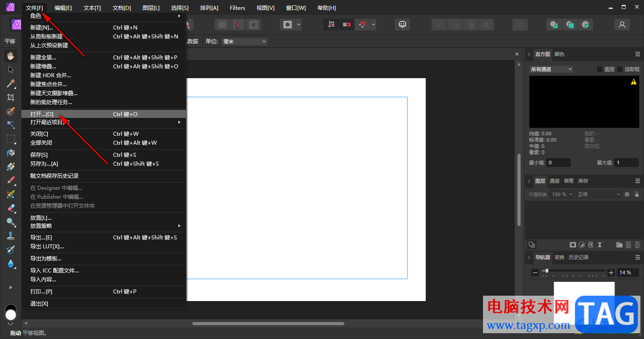Expand the Quick Mask options dropdown arrow
This screenshot has height=339, width=644.
click(x=299, y=25)
